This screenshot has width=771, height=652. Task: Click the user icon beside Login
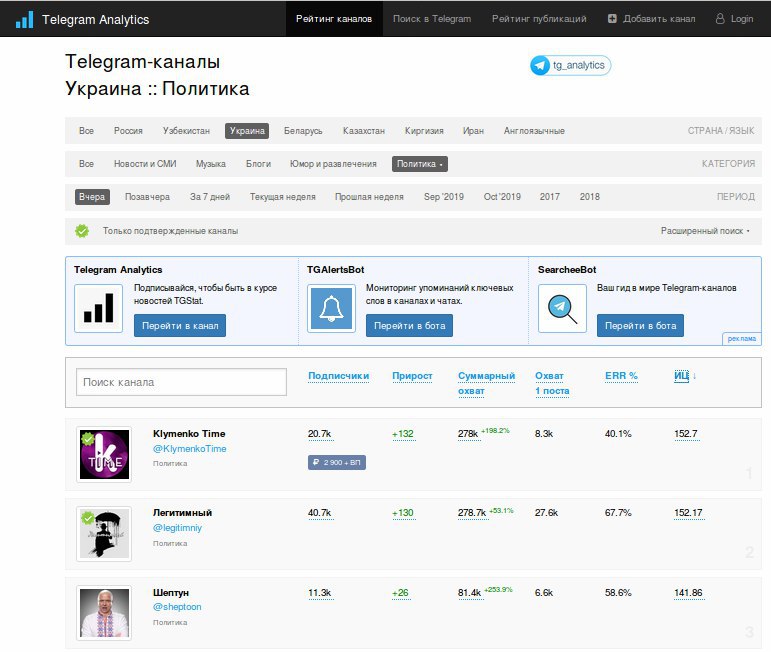point(720,19)
